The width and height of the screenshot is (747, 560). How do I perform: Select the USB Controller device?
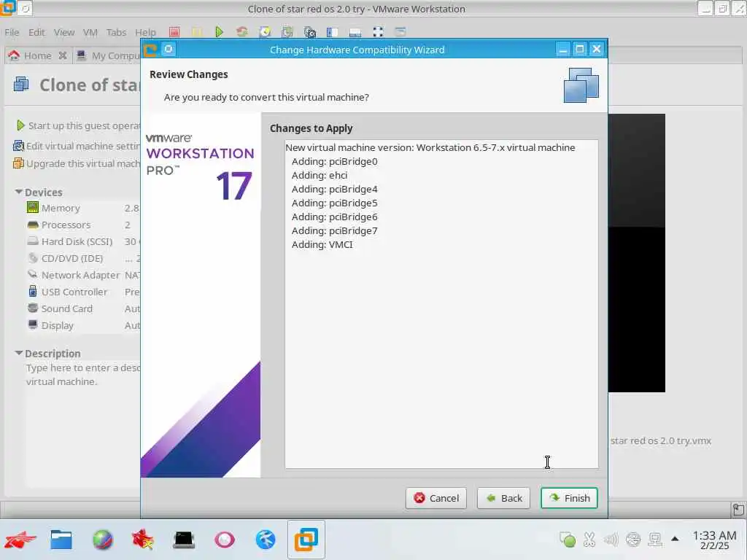tap(83, 292)
